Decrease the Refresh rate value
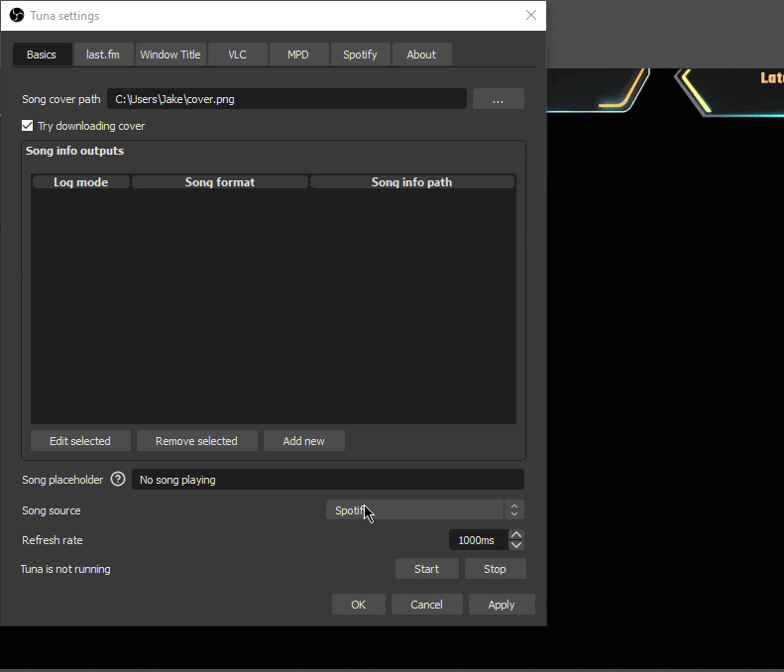This screenshot has height=672, width=784. click(516, 545)
